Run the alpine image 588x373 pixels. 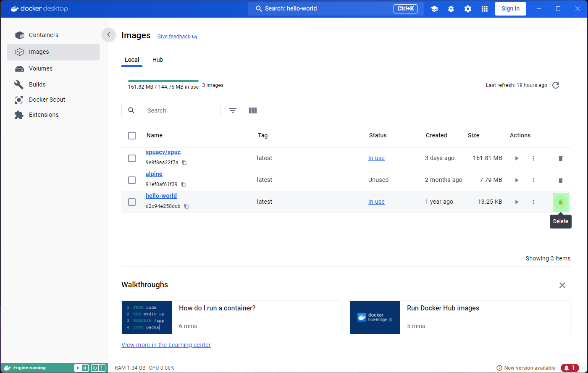coord(517,180)
